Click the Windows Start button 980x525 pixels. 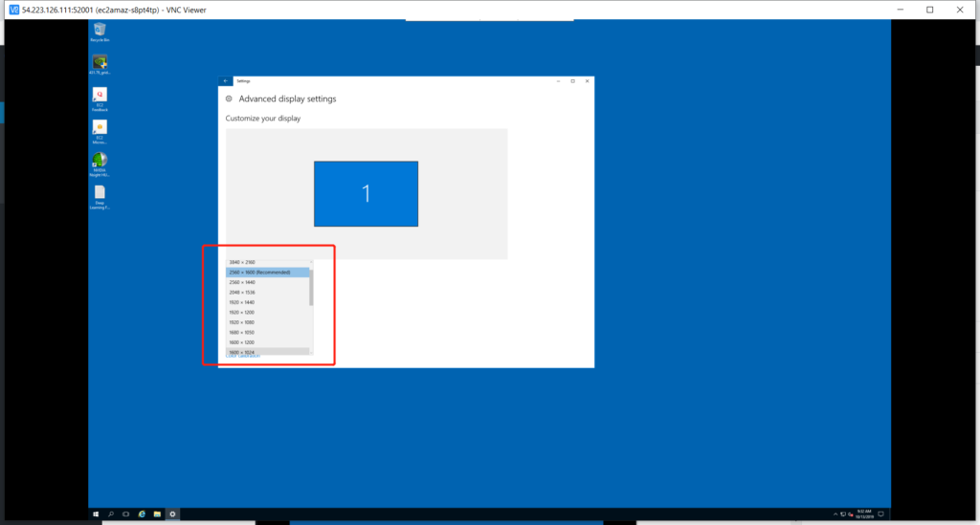pos(98,514)
